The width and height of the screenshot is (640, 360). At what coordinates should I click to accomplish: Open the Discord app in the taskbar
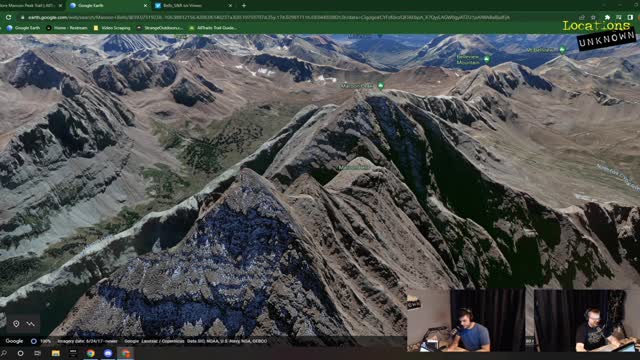point(108,353)
